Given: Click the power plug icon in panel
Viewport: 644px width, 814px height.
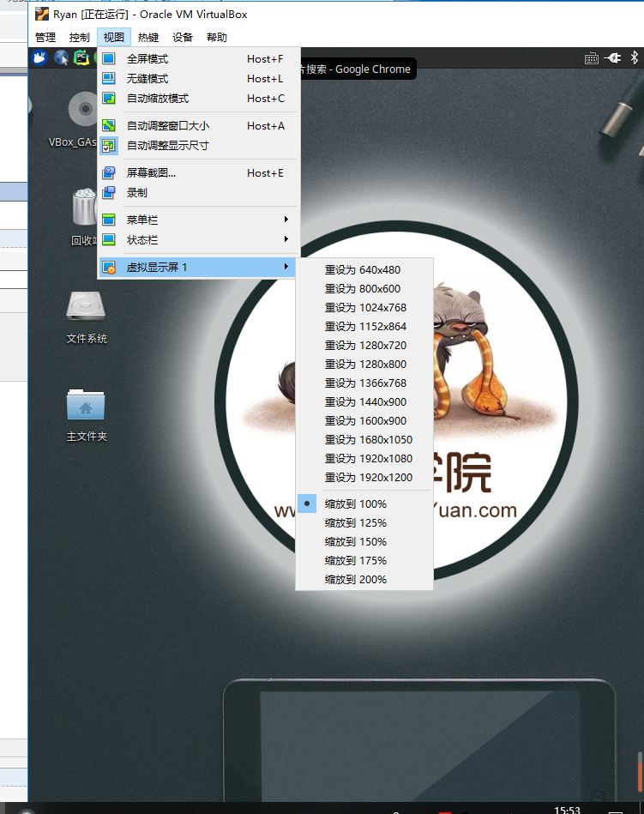Looking at the screenshot, I should click(x=612, y=57).
